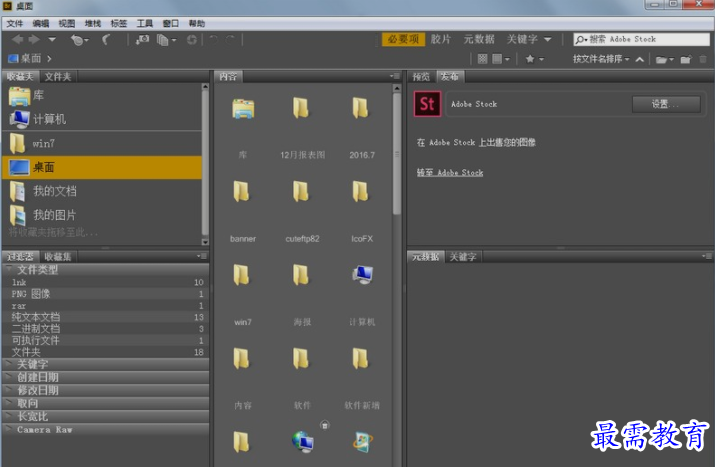Switch to the 文件夹 panel tab
Image resolution: width=715 pixels, height=467 pixels.
click(58, 77)
